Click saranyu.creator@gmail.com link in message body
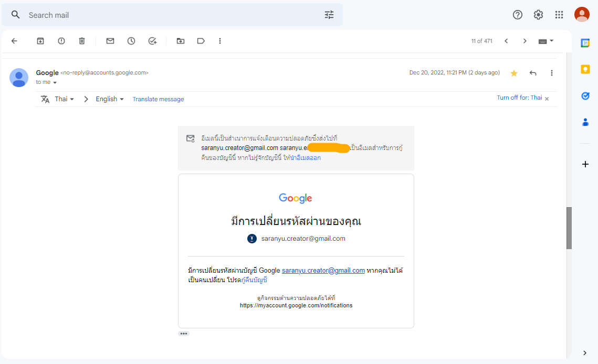This screenshot has height=364, width=598. pos(323,270)
